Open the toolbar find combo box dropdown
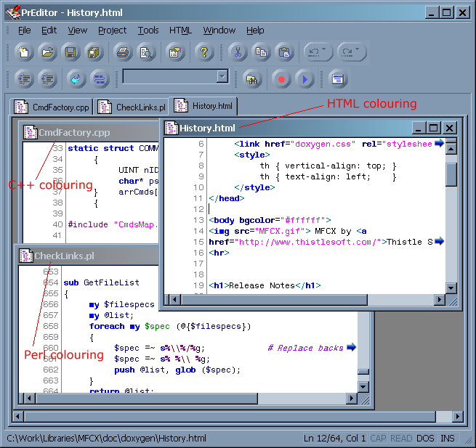 [222, 76]
